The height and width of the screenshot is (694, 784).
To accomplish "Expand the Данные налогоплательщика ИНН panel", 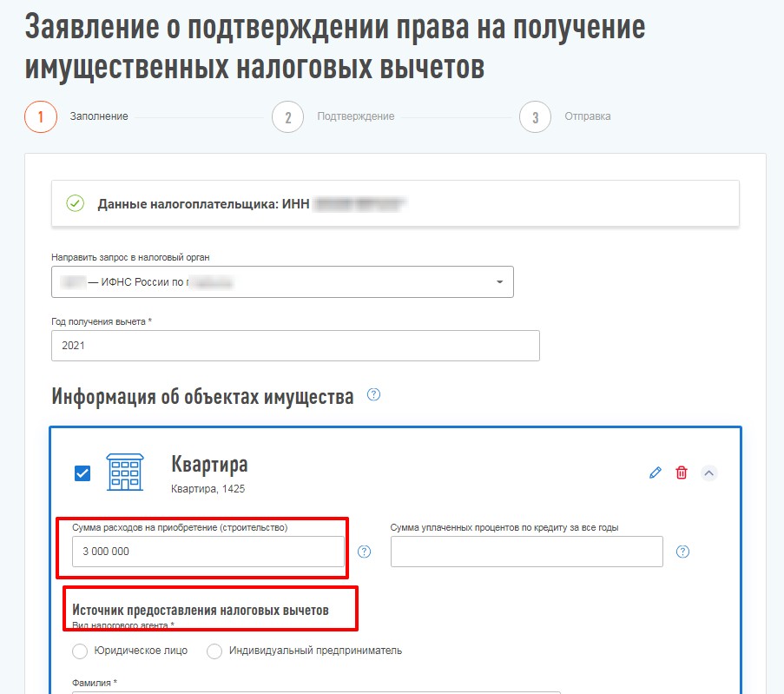I will pyautogui.click(x=395, y=203).
